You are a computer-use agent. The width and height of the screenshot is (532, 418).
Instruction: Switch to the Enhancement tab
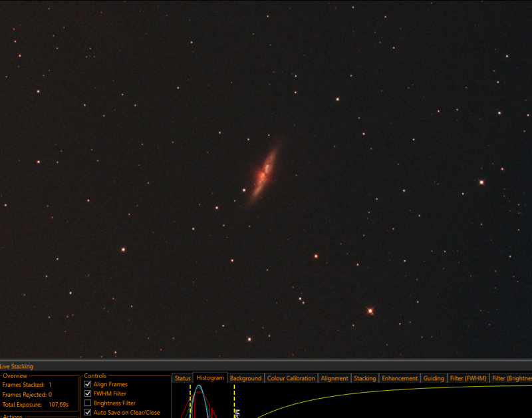point(400,378)
